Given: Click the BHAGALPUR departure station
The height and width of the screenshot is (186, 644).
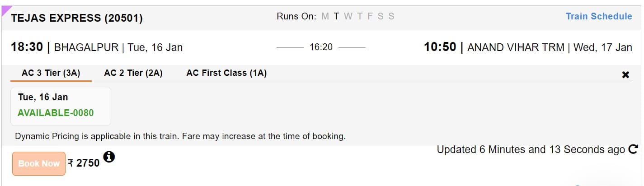Looking at the screenshot, I should 86,47.
